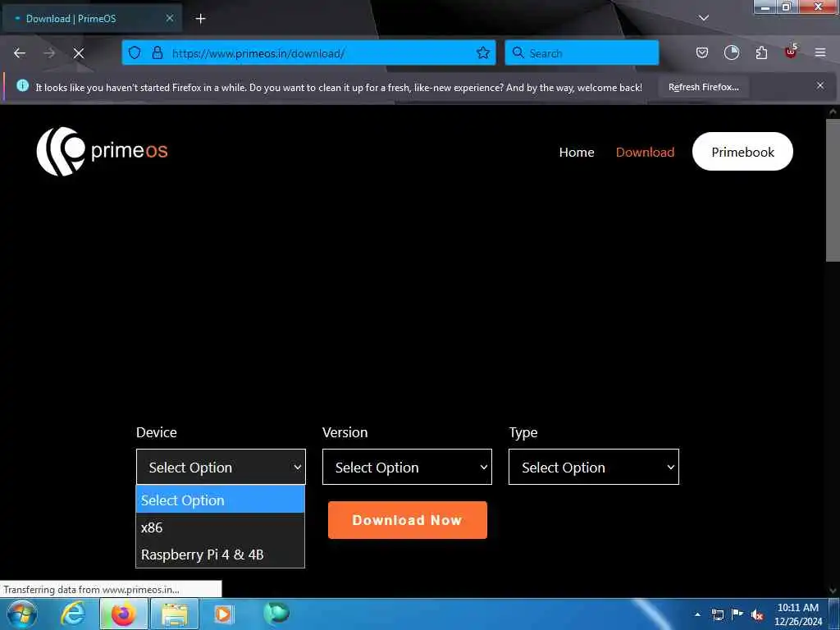Switch to Firefox in the taskbar
This screenshot has height=630, width=840.
point(123,614)
